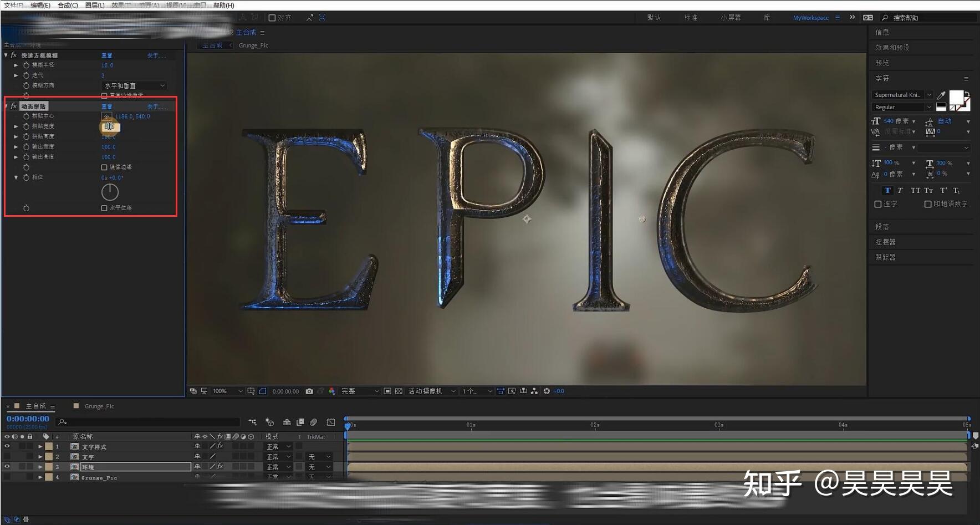Expand the 拼贴宽度 property

click(16, 126)
